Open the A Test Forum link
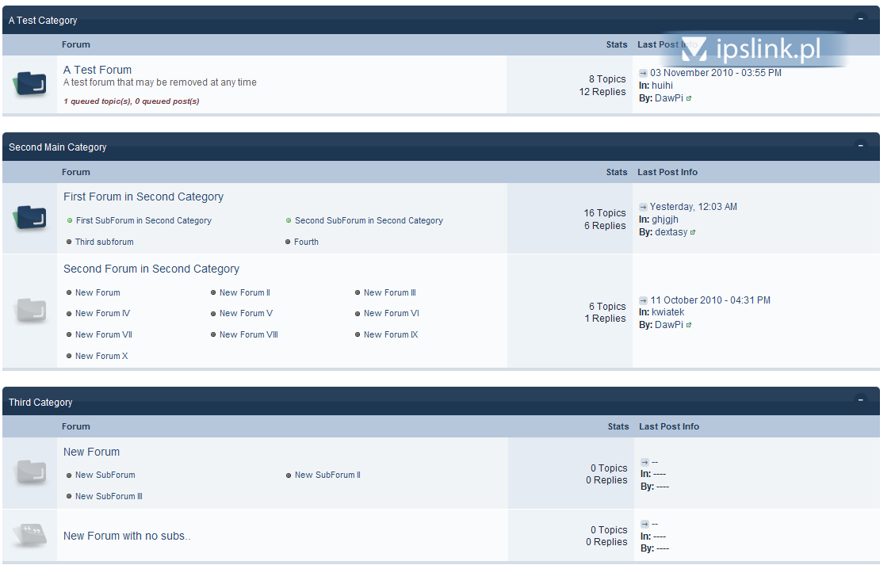Viewport: 895px width, 588px height. [98, 70]
